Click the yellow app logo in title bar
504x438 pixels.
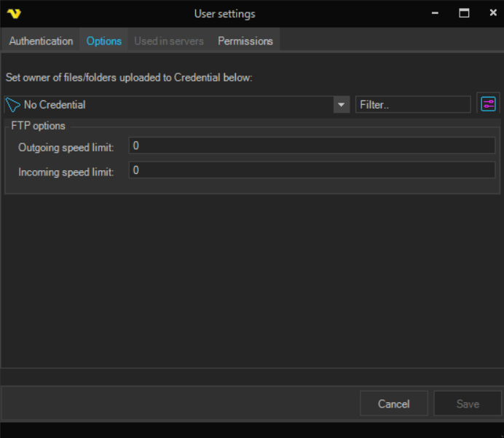coord(13,14)
